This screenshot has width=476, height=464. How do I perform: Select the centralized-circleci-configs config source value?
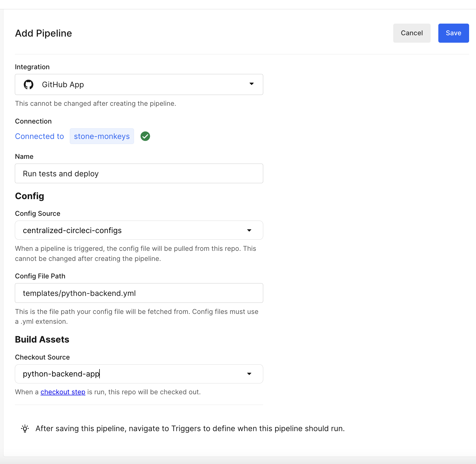(x=72, y=230)
